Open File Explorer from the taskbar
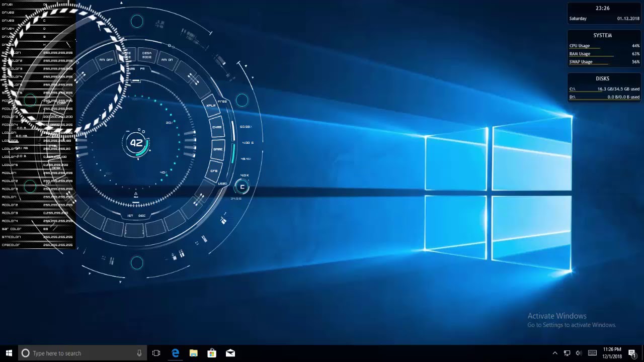The image size is (644, 362). coord(193,353)
